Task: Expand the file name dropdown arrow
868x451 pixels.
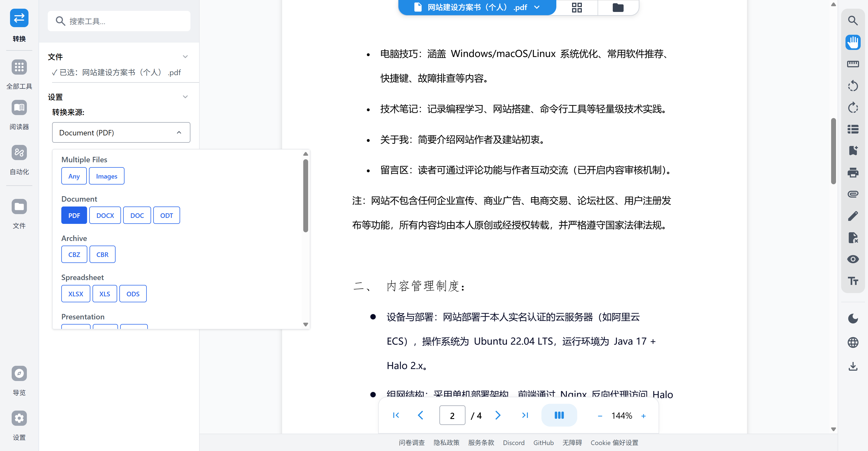Action: point(537,7)
